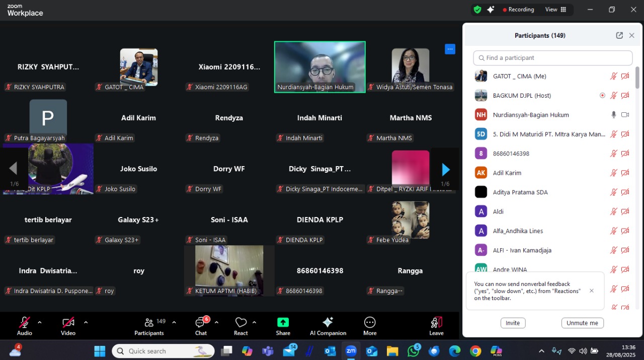This screenshot has height=360, width=644.
Task: Click the Unmute me button
Action: tap(582, 323)
